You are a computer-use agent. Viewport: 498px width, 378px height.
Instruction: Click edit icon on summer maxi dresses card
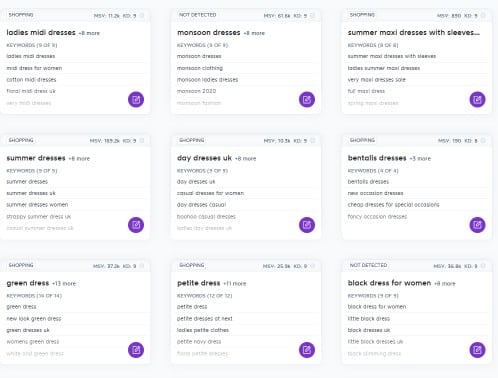[x=477, y=100]
